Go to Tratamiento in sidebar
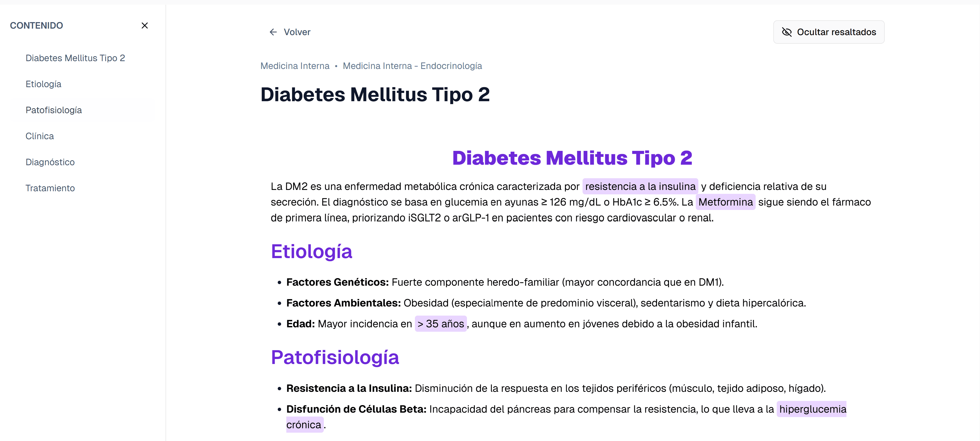 pos(50,188)
